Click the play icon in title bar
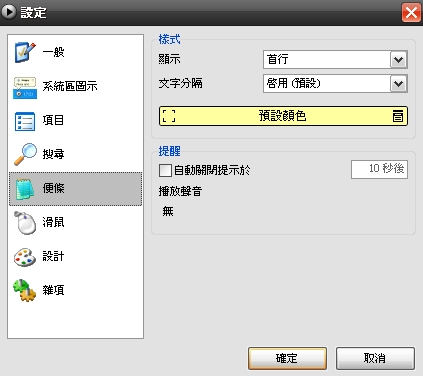 click(8, 12)
